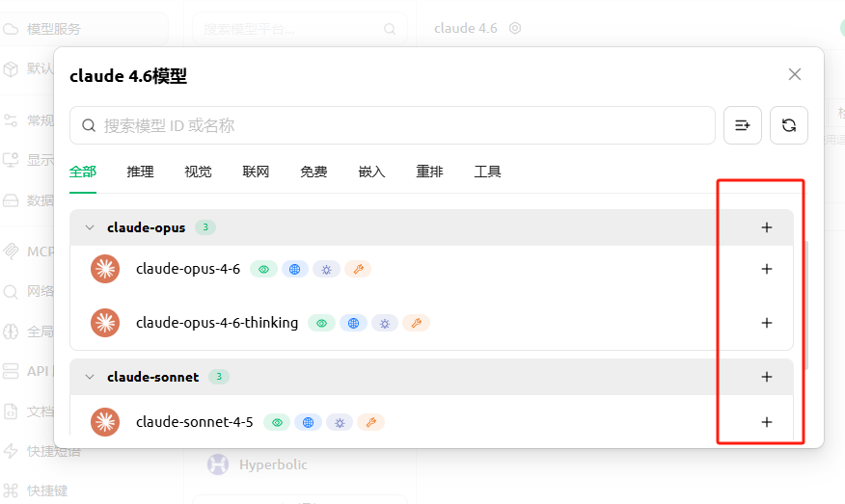The width and height of the screenshot is (845, 504).
Task: Click the claude-sonnet-4-5 Claude avatar logo
Action: [105, 422]
